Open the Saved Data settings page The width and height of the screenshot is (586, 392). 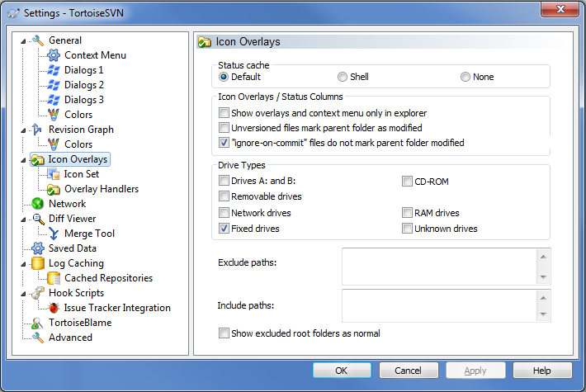pyautogui.click(x=73, y=248)
